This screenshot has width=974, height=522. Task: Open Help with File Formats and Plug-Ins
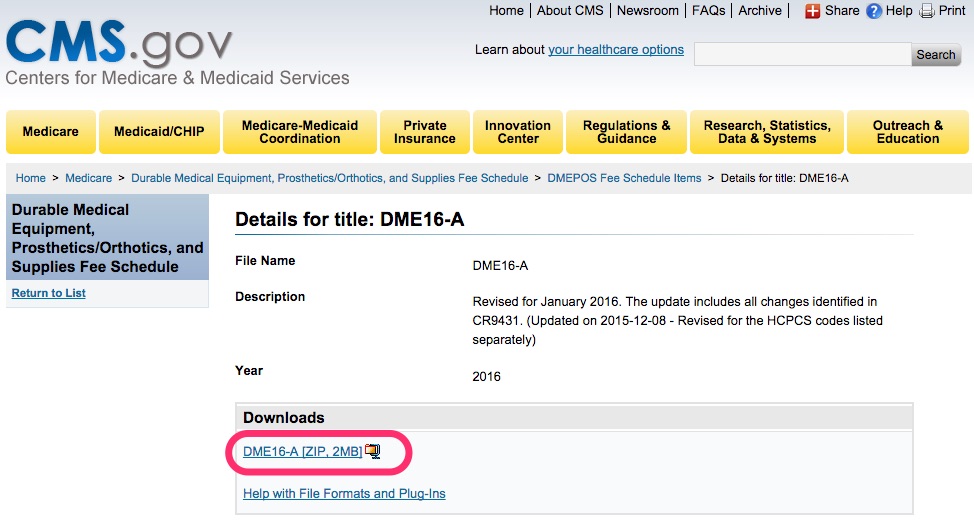(x=344, y=493)
